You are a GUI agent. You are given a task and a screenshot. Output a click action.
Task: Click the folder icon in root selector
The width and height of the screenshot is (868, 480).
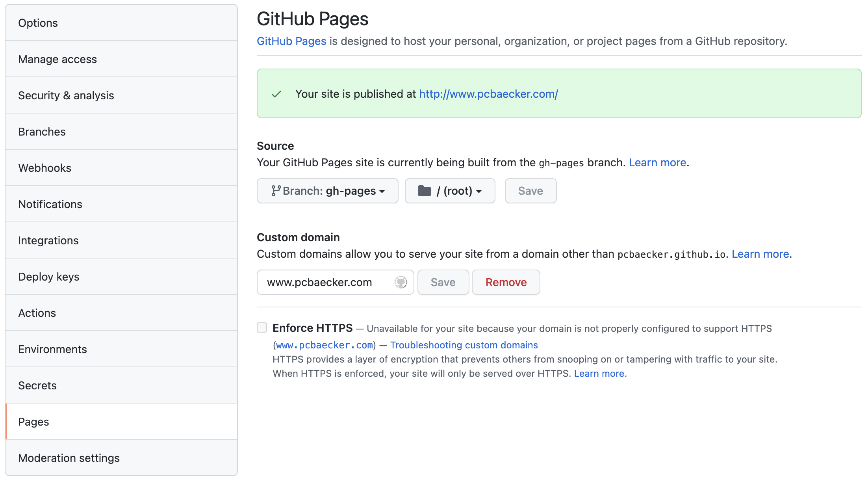coord(424,191)
